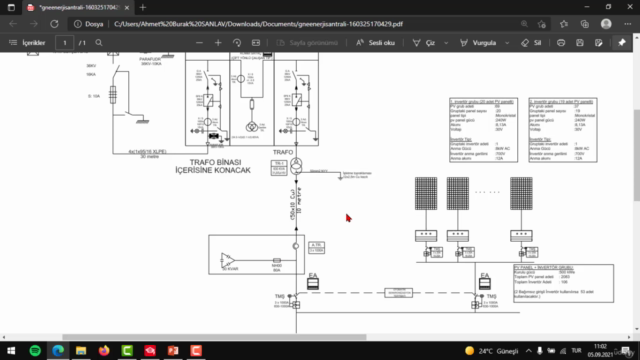Image resolution: width=640 pixels, height=360 pixels.
Task: Zoom in with the plus icon
Action: click(x=218, y=42)
